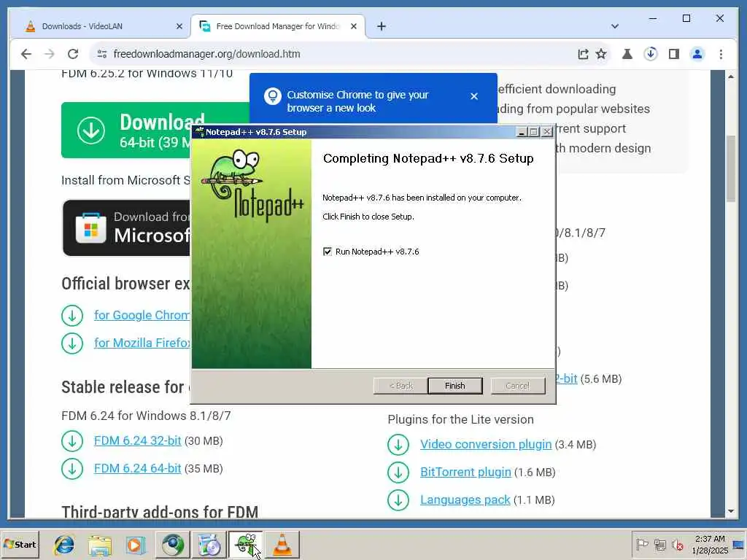747x560 pixels.
Task: Download the Languages pack
Action: coord(465,500)
